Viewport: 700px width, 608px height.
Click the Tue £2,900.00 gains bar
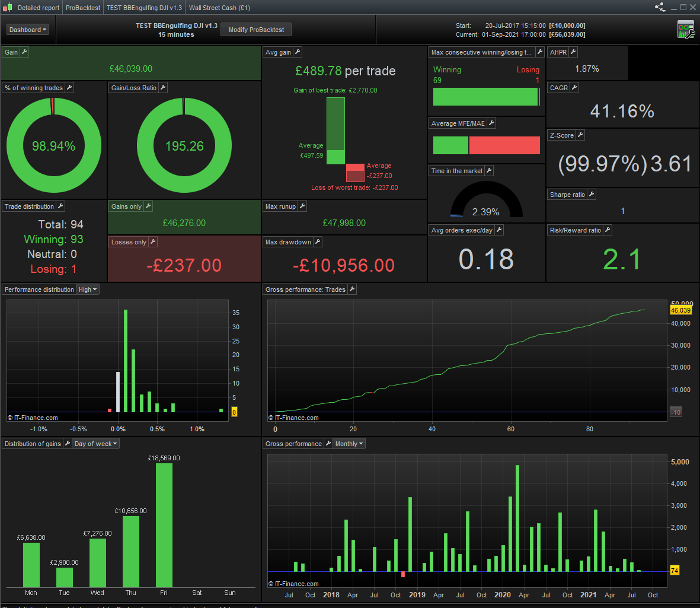coord(64,577)
